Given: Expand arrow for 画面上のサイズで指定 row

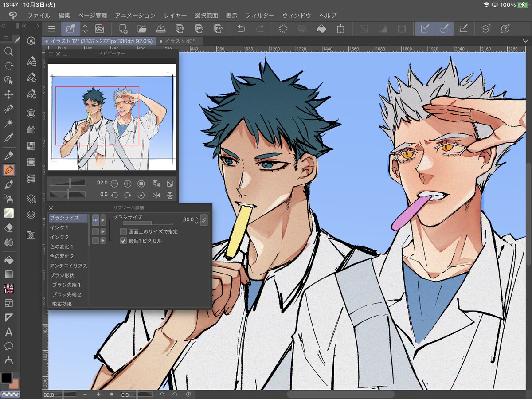Looking at the screenshot, I should click(x=103, y=231).
